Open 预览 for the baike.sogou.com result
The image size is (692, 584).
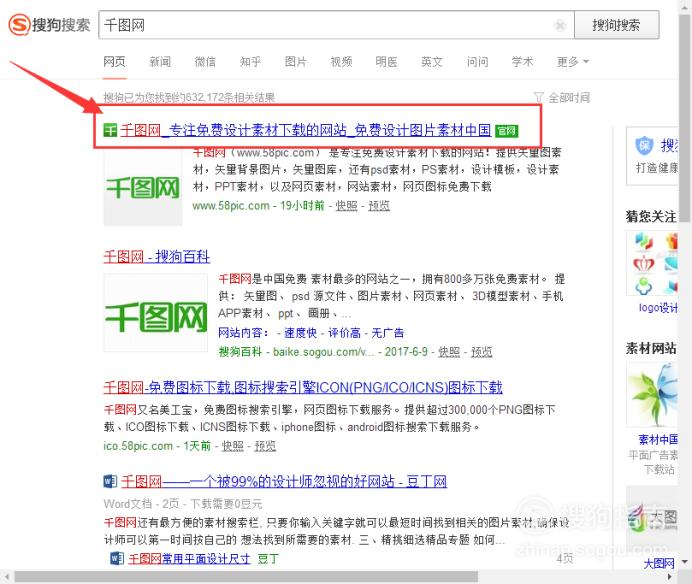click(481, 352)
